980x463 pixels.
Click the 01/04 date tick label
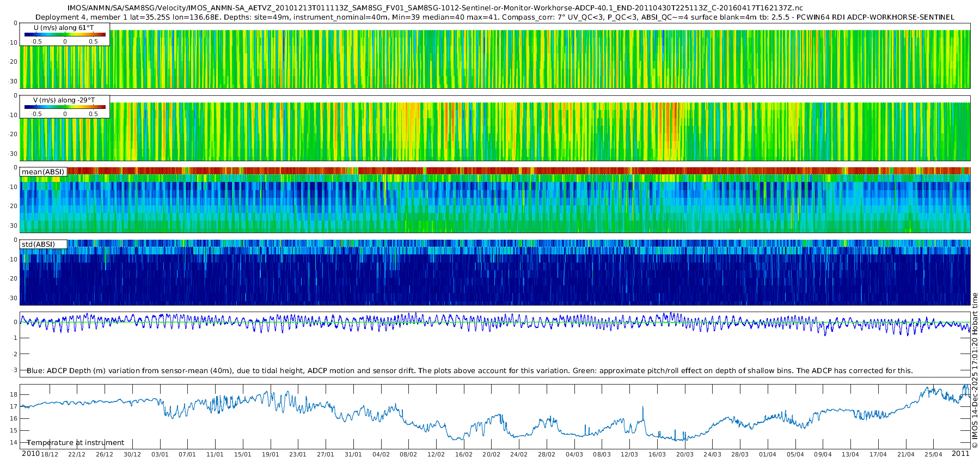pos(767,455)
